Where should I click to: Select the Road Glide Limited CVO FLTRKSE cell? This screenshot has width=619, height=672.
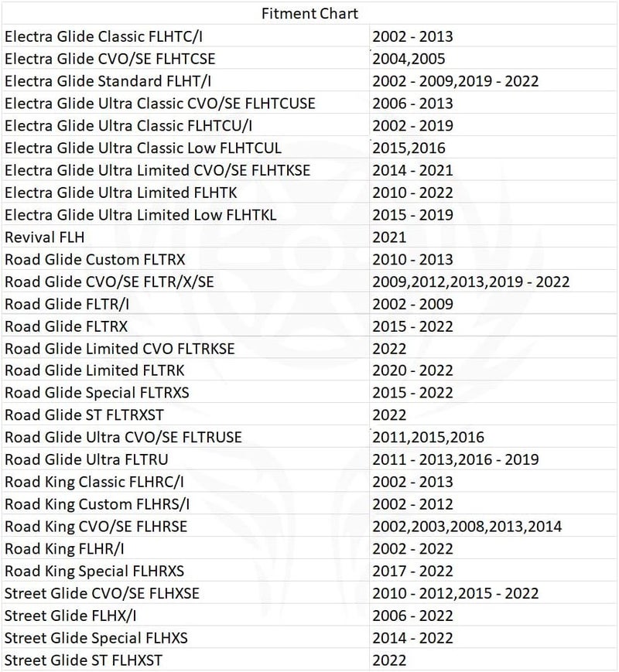pos(186,348)
